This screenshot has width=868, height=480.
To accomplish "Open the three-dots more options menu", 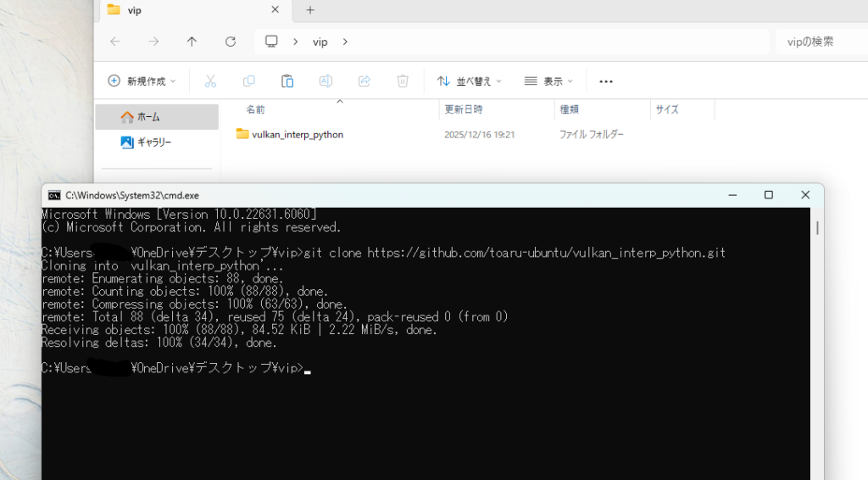I will 605,81.
